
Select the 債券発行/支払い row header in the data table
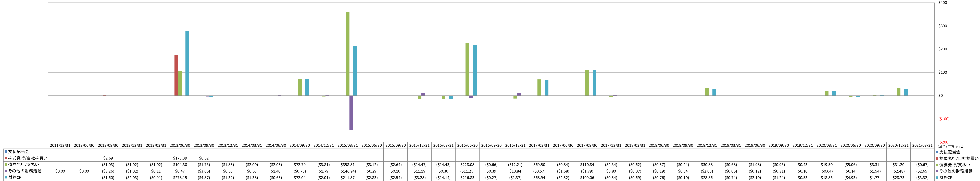26,165
